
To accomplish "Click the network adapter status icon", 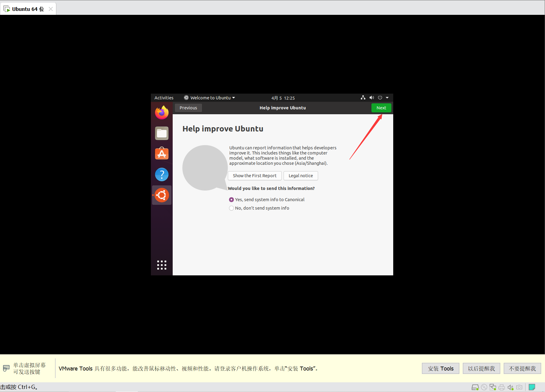I will (x=493, y=387).
